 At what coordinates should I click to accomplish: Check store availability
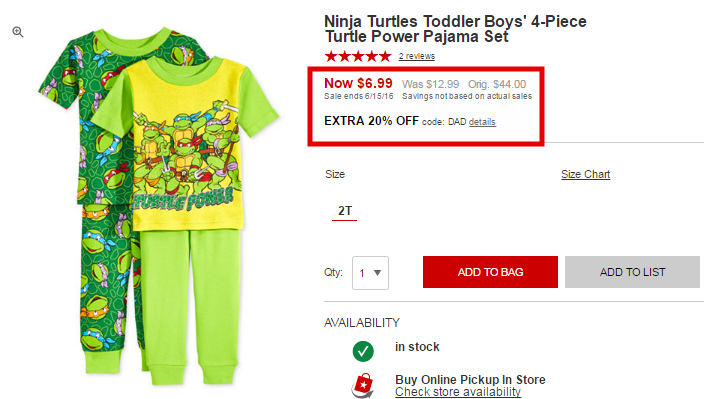[x=458, y=392]
